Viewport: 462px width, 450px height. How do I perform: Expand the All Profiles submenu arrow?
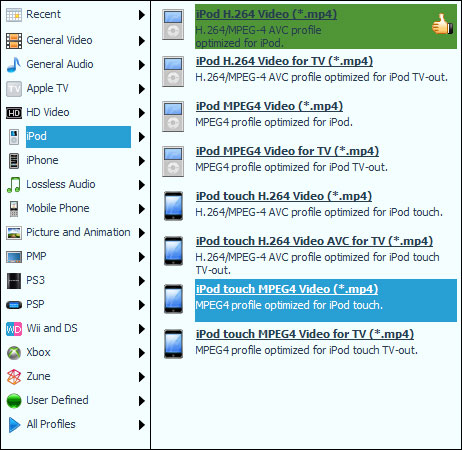pos(142,425)
